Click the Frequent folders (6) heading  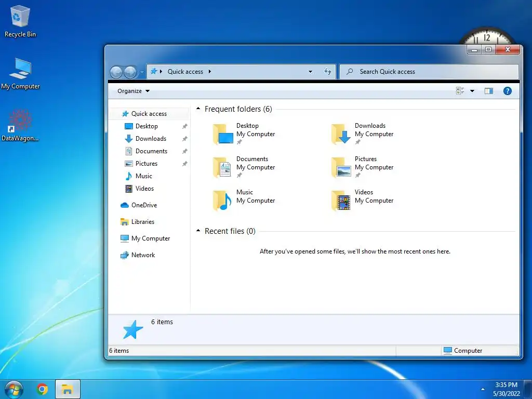click(x=238, y=109)
